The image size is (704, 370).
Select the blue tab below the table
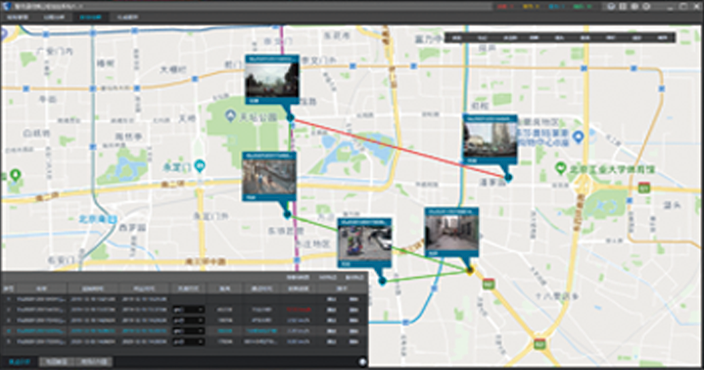click(x=19, y=361)
